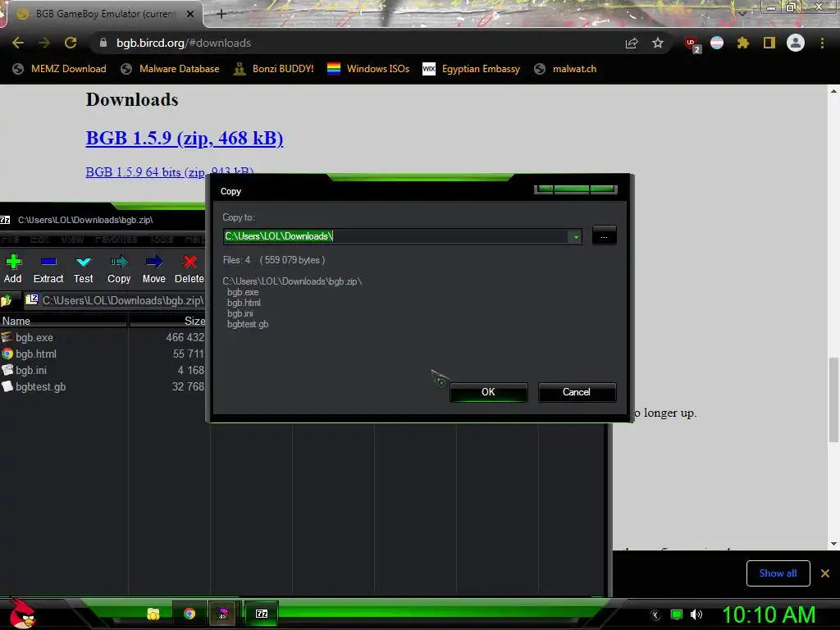Close the BGB GameBoy Emulator tab
This screenshot has height=630, width=840.
pos(190,15)
